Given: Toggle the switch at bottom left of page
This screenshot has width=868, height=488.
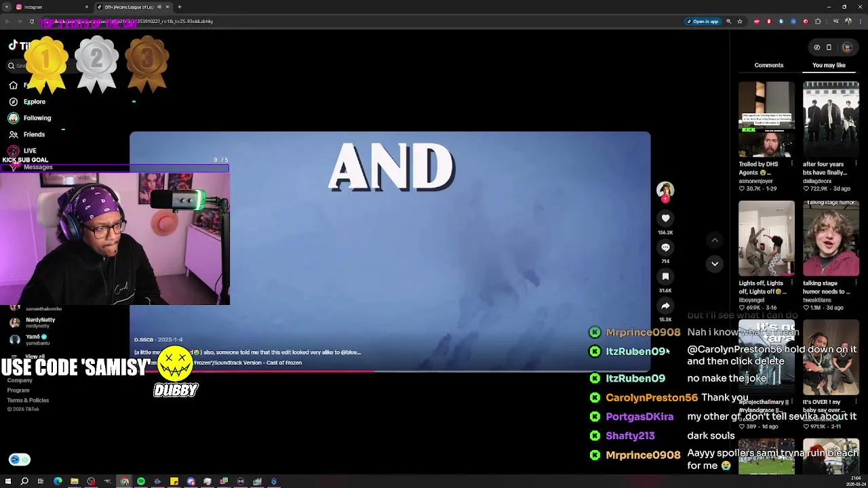Looking at the screenshot, I should click(20, 460).
